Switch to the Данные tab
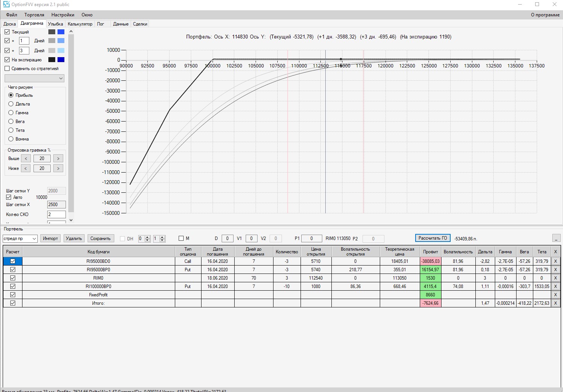Viewport: 563px width, 392px height. point(121,24)
